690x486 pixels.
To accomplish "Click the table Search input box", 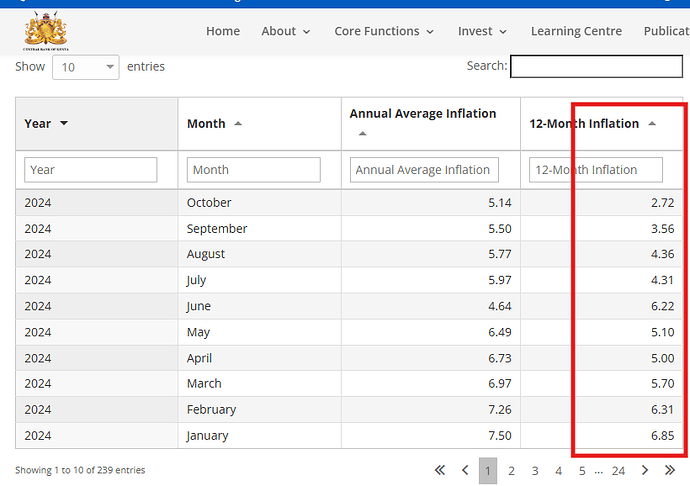I will coord(596,67).
